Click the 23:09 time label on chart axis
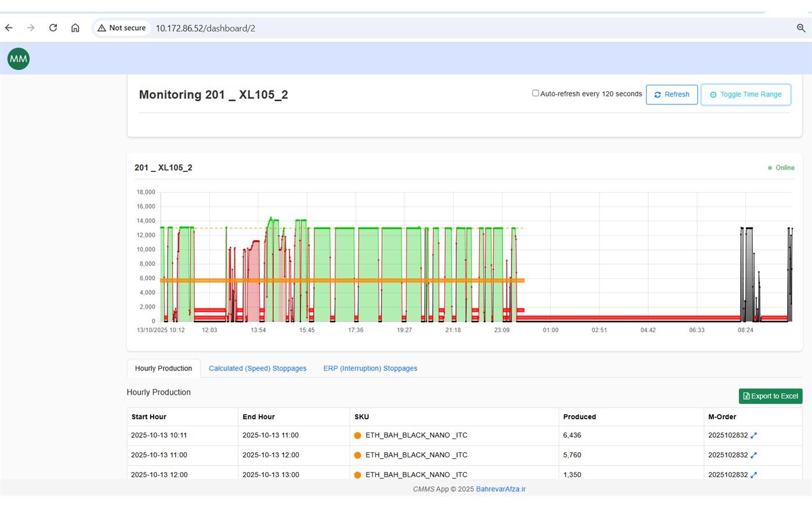The image size is (812, 508). (502, 330)
